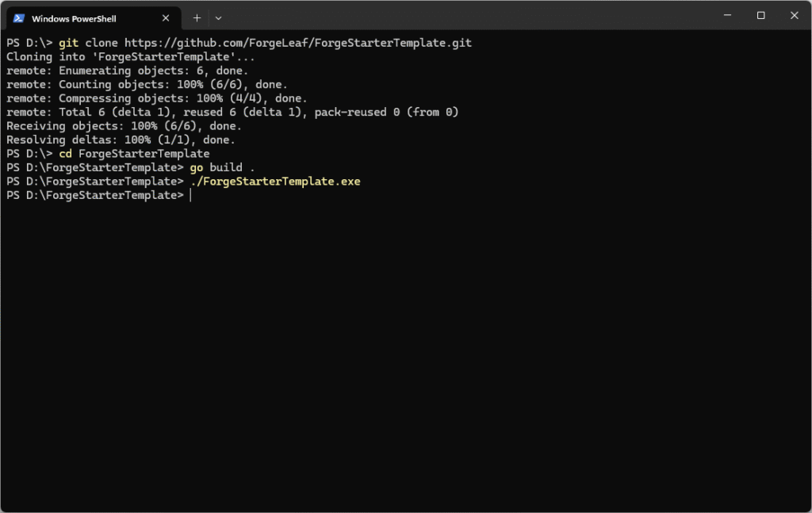This screenshot has height=513, width=812.
Task: Expand the terminal profile selector arrow
Action: click(218, 17)
